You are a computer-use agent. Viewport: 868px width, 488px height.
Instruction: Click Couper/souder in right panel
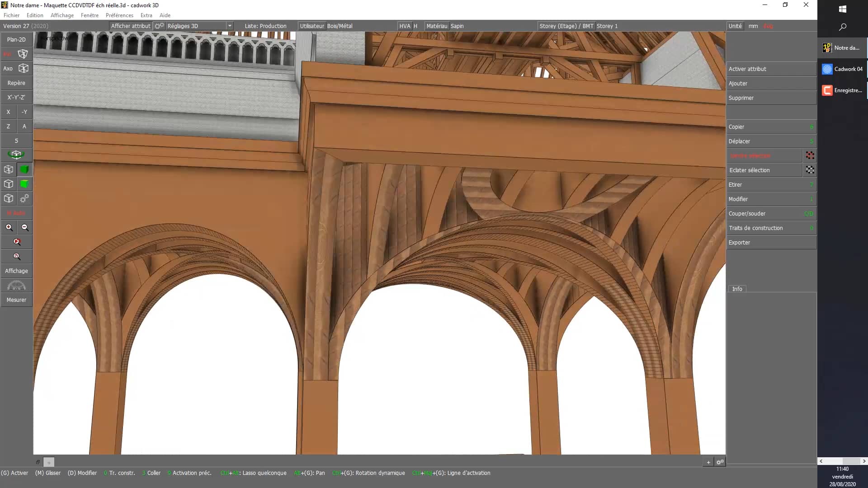pos(771,213)
